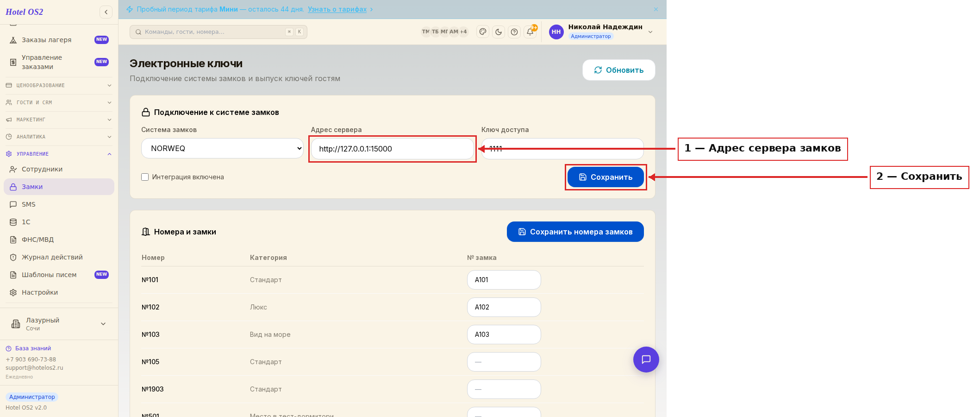Open the theme palette icon
The image size is (980, 417).
click(483, 32)
